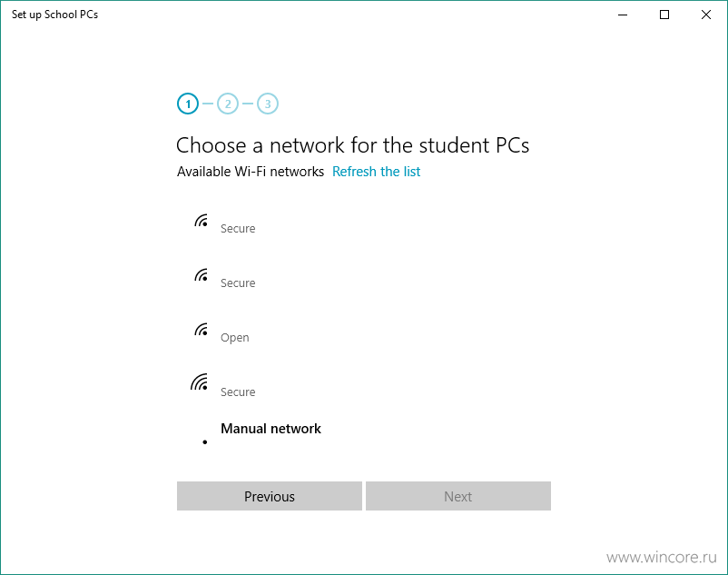Maximize the Set up School PCs window
This screenshot has width=728, height=575.
click(664, 15)
